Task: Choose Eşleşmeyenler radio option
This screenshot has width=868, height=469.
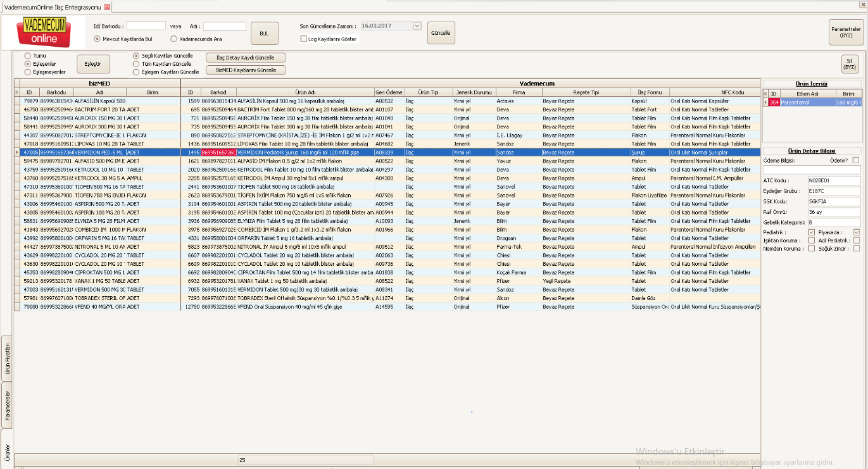Action: (27, 72)
